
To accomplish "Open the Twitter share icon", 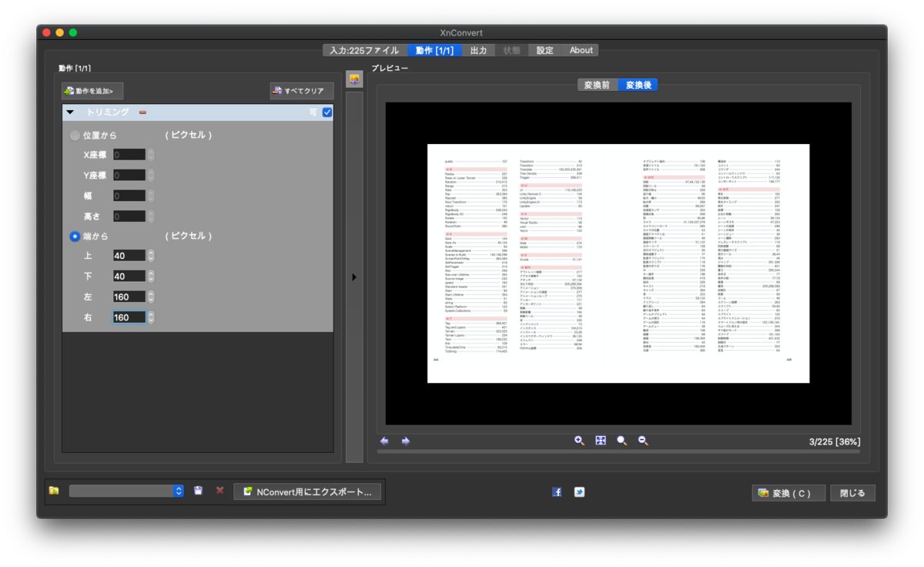I will pos(579,492).
